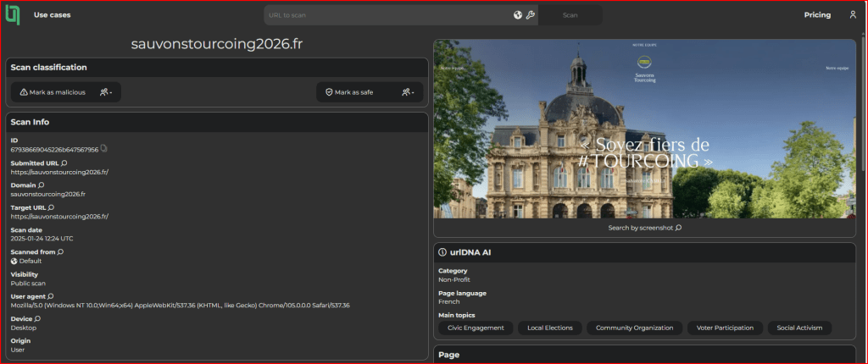Screen dimensions: 868x364
Task: Go to the Pricing page
Action: pyautogui.click(x=816, y=15)
